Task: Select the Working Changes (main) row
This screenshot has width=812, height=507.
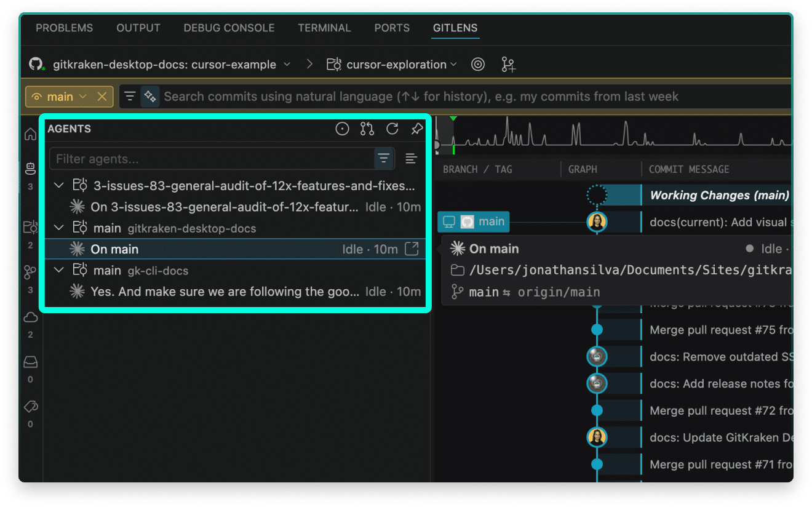Action: [720, 195]
